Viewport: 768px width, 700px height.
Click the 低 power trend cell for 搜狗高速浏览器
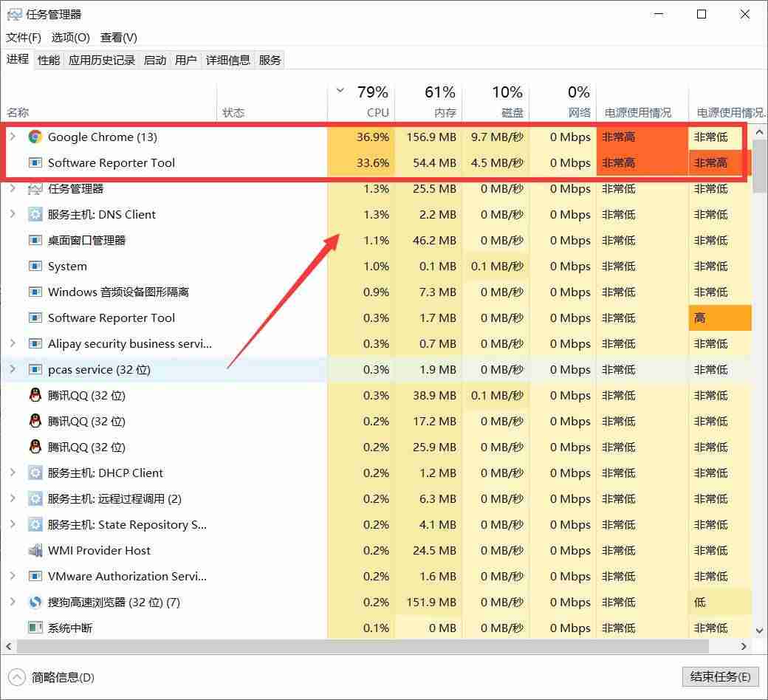720,602
